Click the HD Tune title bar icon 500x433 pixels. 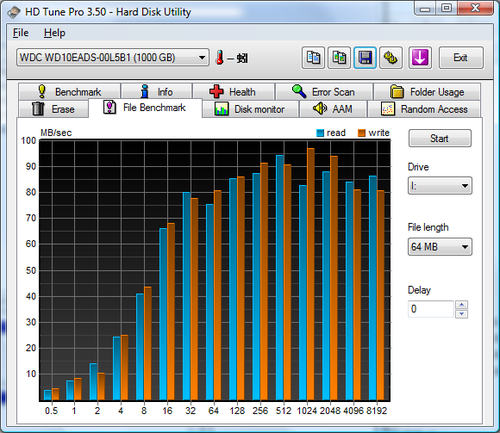click(14, 12)
